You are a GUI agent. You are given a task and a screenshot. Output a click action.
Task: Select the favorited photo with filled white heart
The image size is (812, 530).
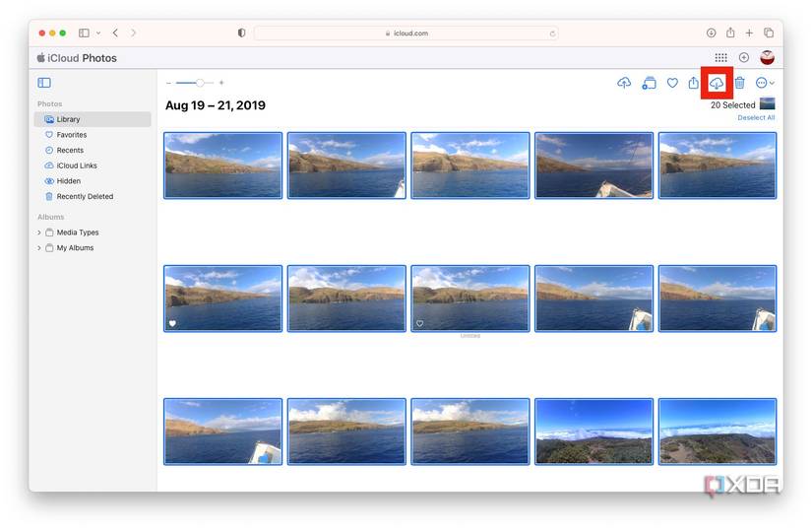[x=223, y=298]
